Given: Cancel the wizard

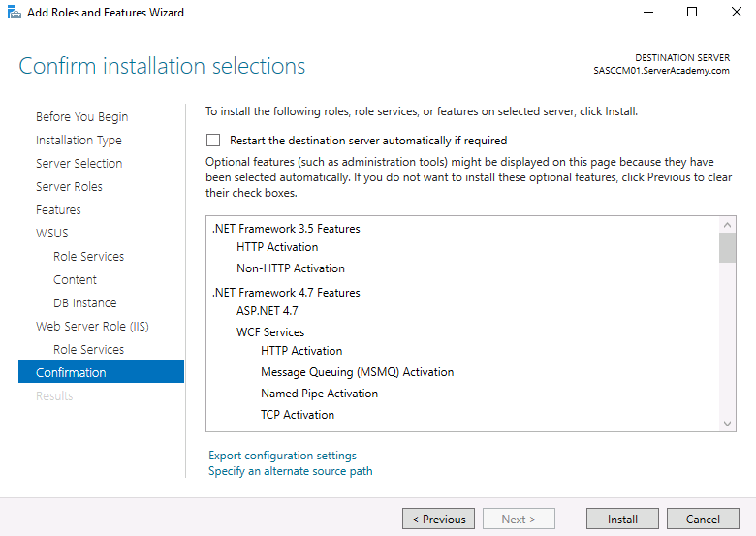Looking at the screenshot, I should click(703, 520).
